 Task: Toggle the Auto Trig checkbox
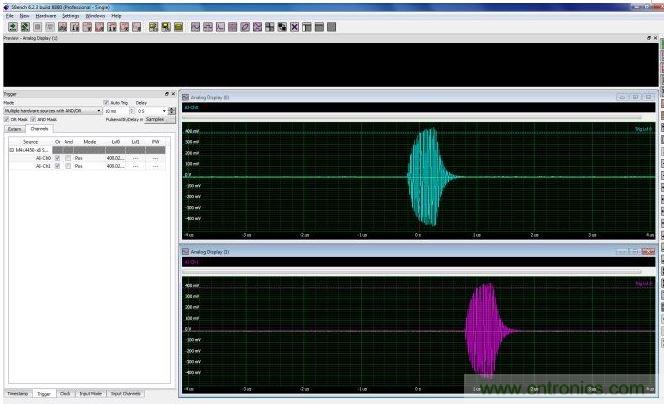(x=107, y=102)
